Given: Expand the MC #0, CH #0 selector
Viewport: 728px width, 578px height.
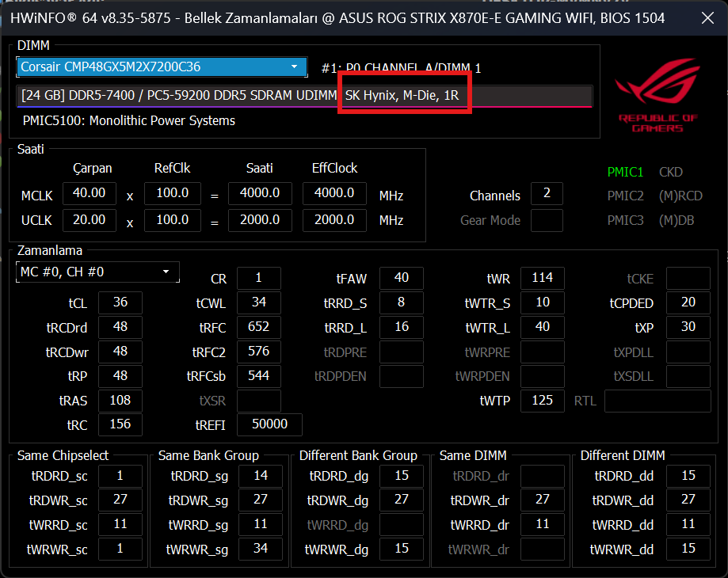Looking at the screenshot, I should pyautogui.click(x=97, y=272).
